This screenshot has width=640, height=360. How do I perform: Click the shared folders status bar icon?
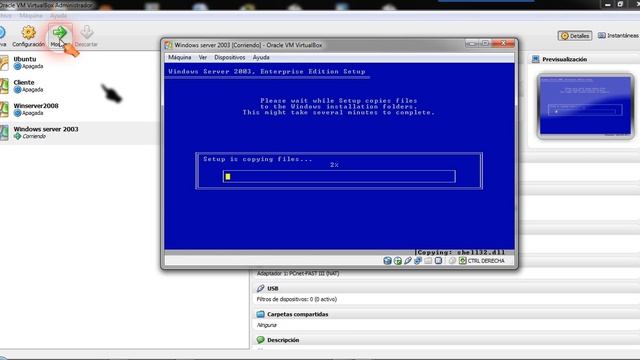(428, 261)
